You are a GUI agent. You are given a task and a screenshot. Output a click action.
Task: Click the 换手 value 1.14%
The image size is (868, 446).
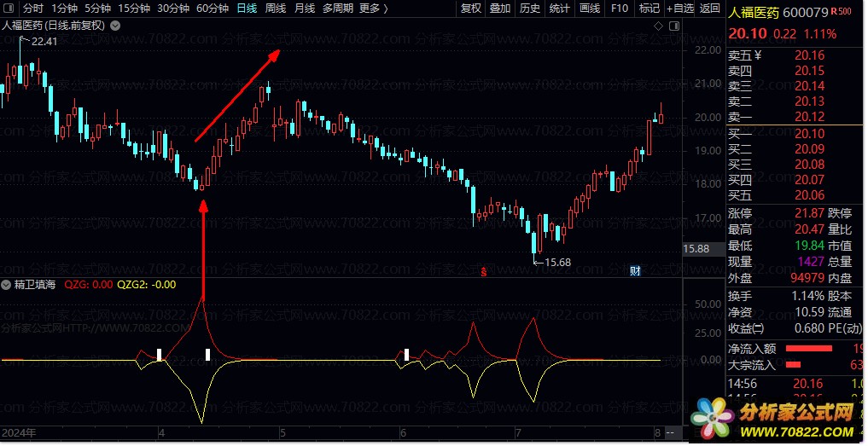click(x=807, y=296)
